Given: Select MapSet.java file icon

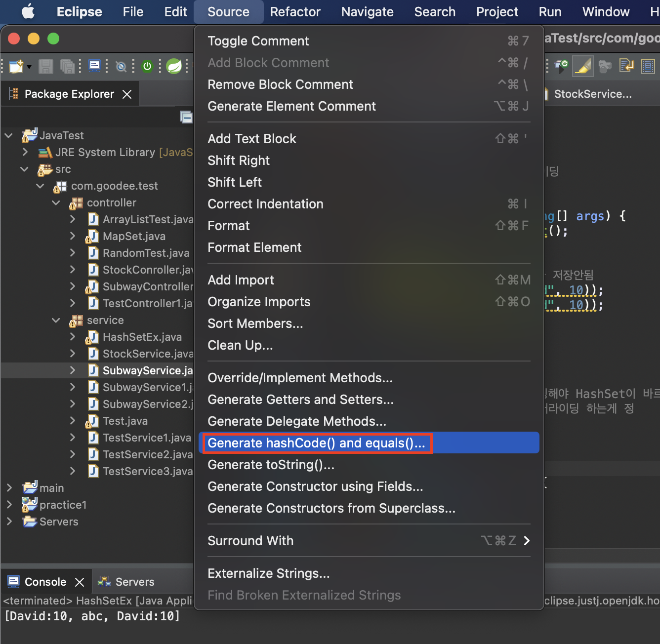Looking at the screenshot, I should tap(92, 237).
